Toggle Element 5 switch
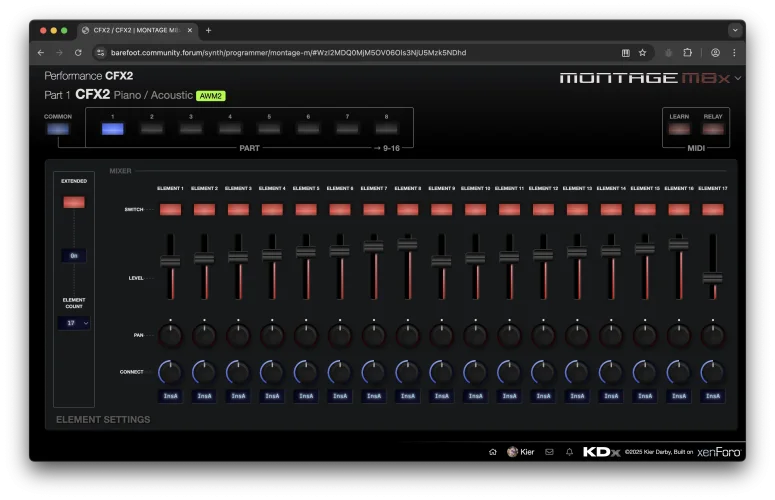775x500 pixels. pyautogui.click(x=306, y=209)
